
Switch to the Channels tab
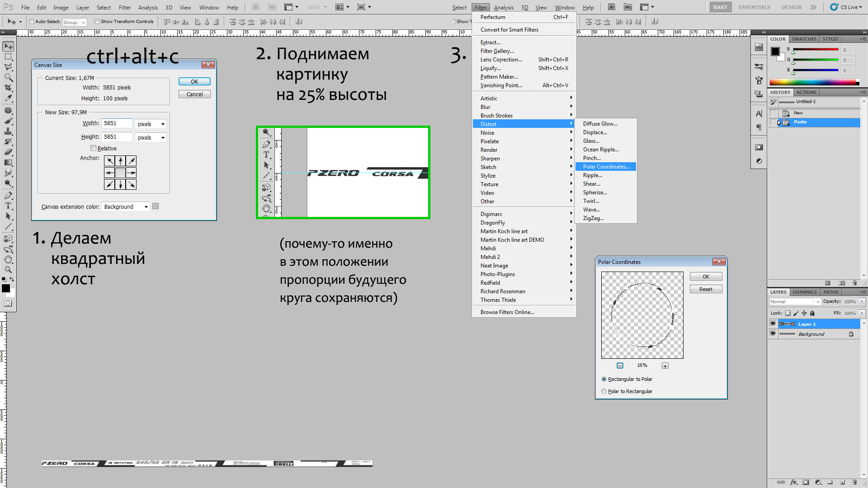805,292
